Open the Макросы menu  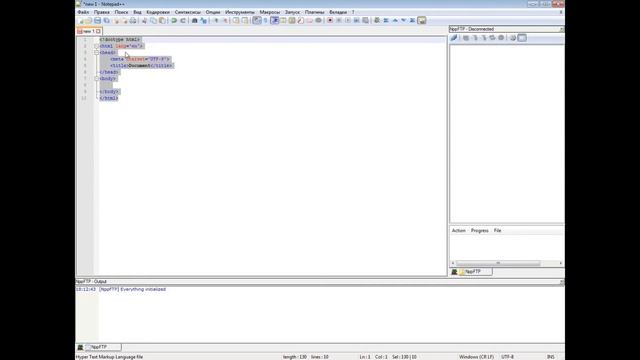tap(270, 12)
